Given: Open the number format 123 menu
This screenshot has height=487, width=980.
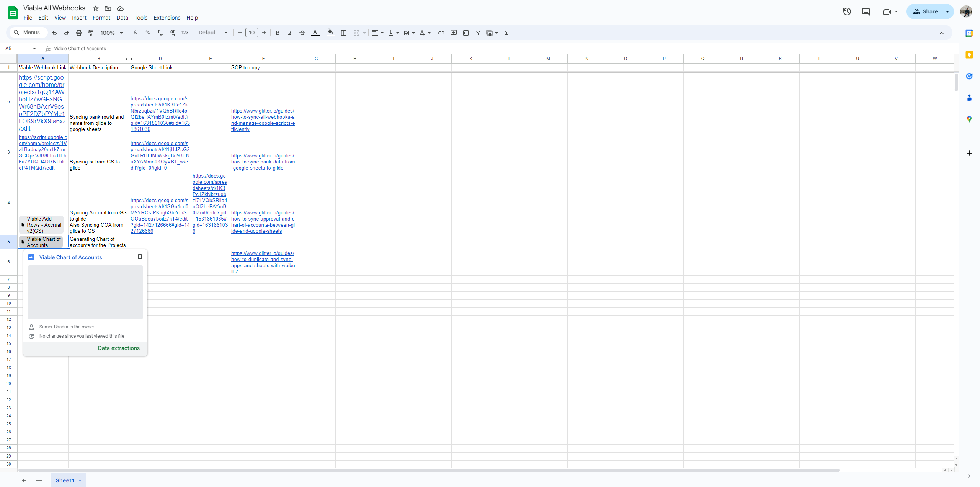Looking at the screenshot, I should point(185,33).
